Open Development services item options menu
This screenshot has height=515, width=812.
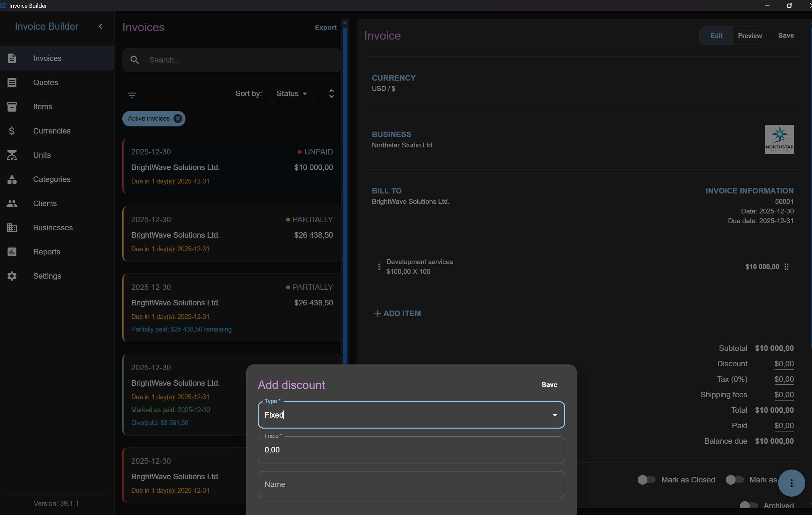(x=379, y=267)
